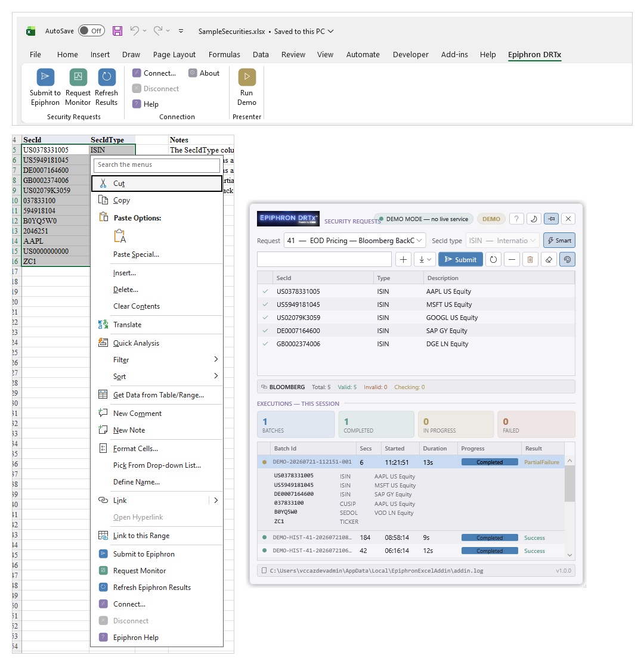
Task: Click Clear Contents in the context menu
Action: (x=157, y=306)
